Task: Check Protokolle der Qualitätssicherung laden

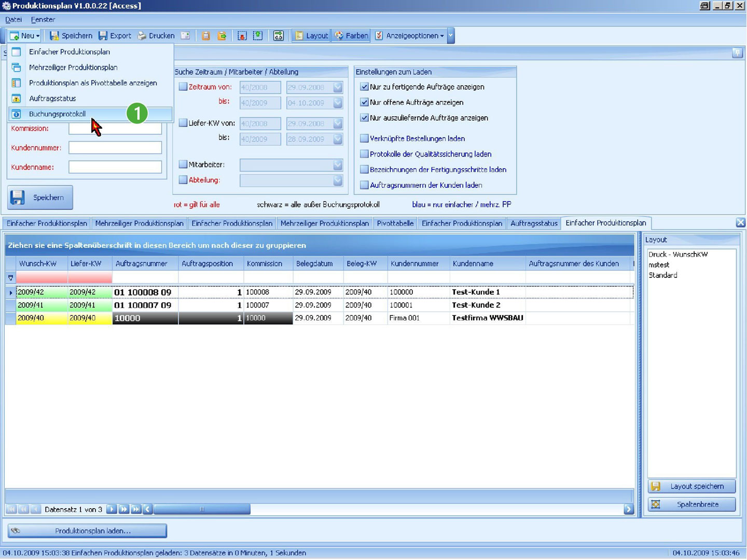Action: 364,154
